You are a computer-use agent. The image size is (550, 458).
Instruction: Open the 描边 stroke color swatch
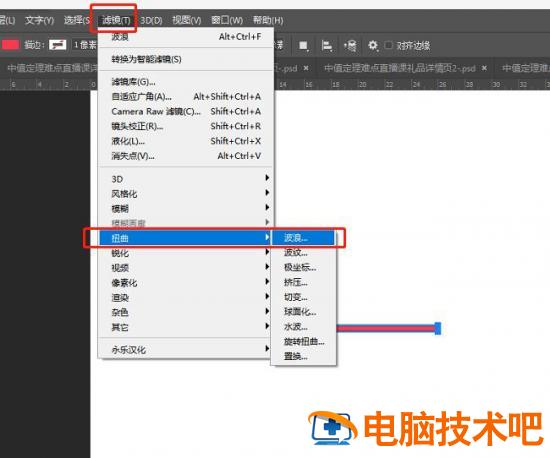coord(58,45)
